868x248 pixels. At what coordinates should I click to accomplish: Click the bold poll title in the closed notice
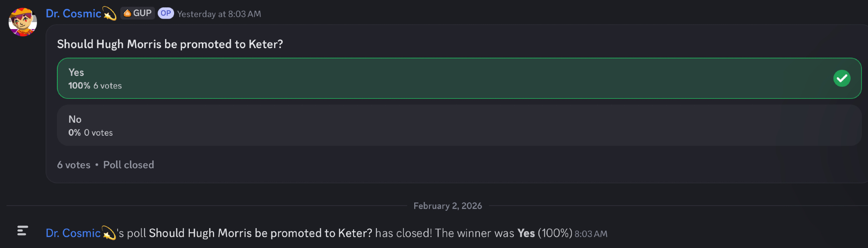[x=260, y=233]
